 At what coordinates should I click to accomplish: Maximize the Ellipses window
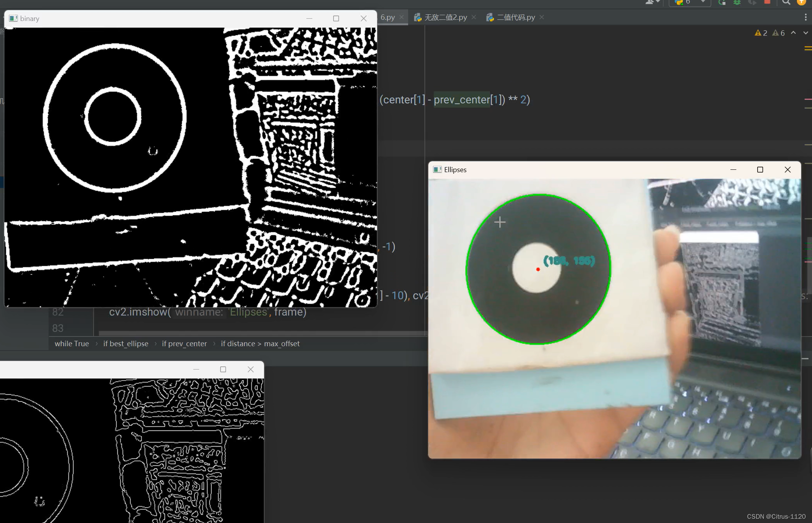(x=760, y=170)
